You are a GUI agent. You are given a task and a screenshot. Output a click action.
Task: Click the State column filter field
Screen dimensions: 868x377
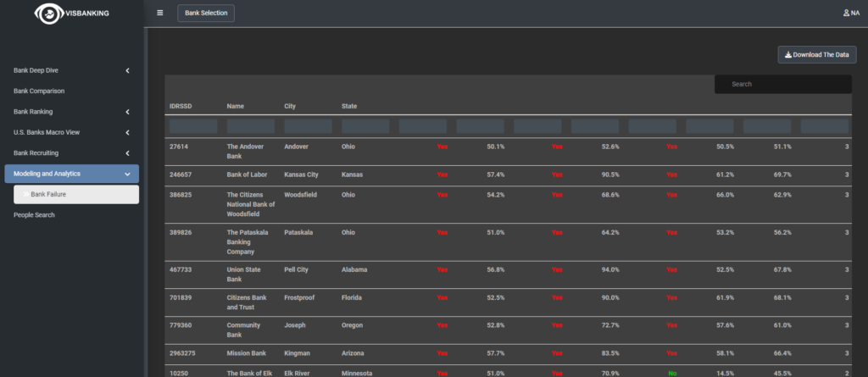[x=364, y=126]
